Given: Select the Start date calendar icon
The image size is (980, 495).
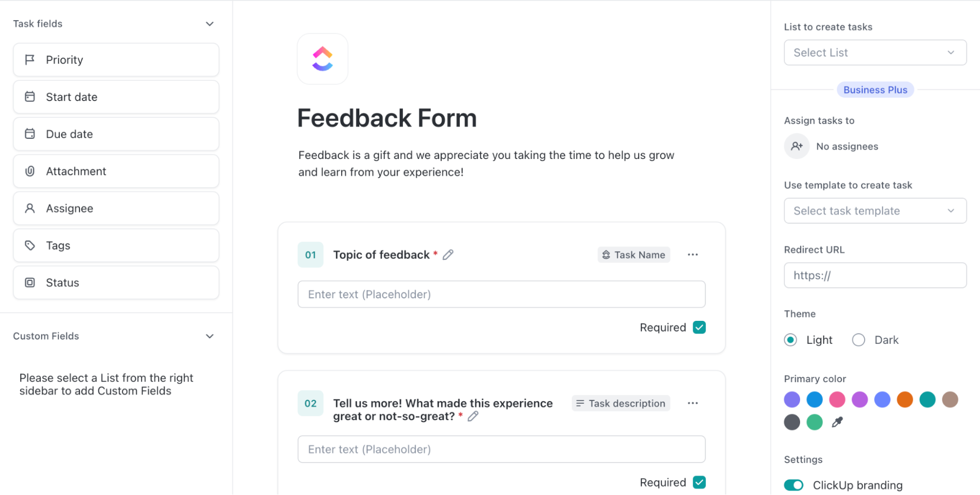Looking at the screenshot, I should point(30,97).
